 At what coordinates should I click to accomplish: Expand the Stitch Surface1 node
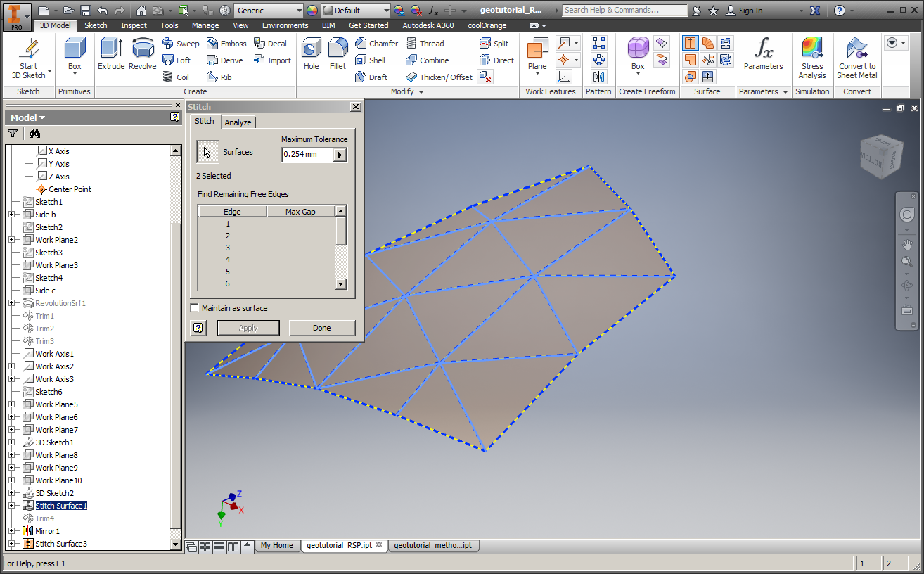(x=11, y=506)
